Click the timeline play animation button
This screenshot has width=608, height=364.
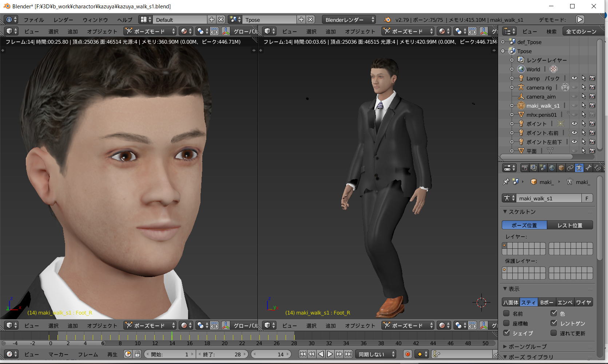[x=330, y=354]
